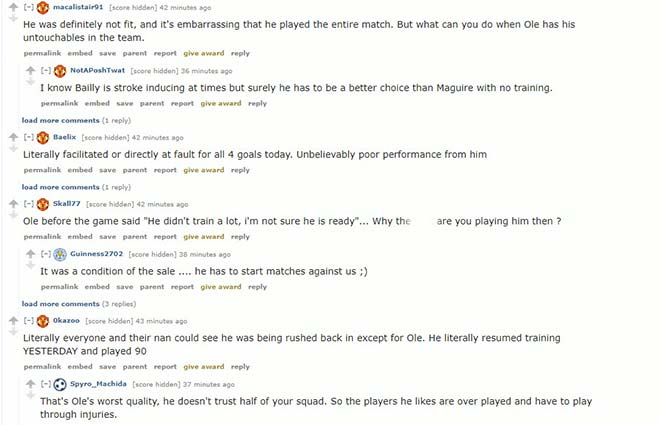Open permalink for Skall77's comment
Viewport: 660px width, 425px height.
pos(41,237)
